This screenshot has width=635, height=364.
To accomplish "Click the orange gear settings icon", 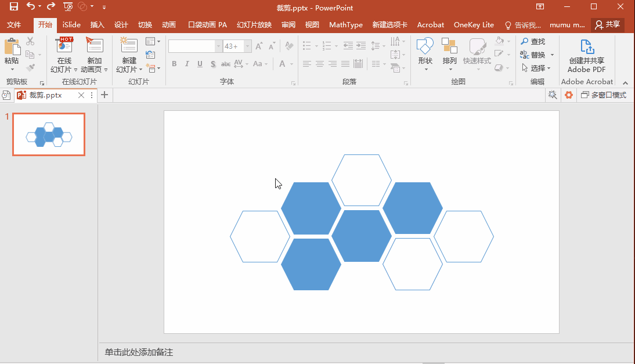I will [569, 95].
